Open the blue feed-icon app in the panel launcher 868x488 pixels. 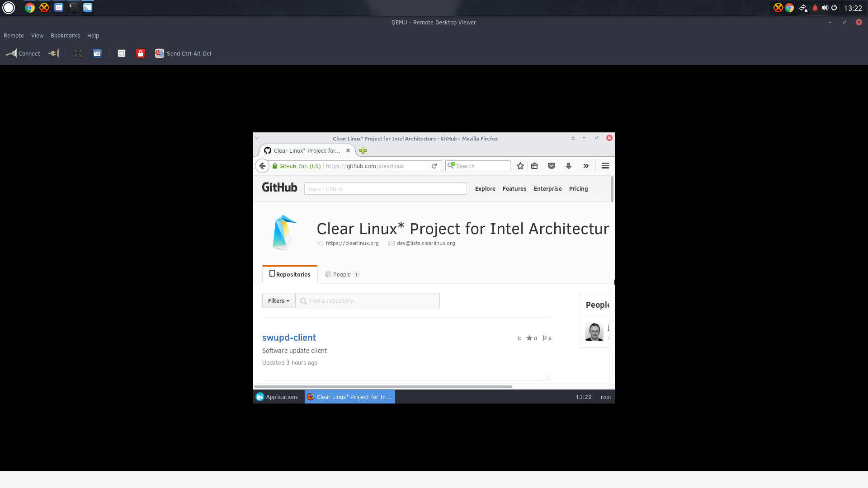pos(88,8)
